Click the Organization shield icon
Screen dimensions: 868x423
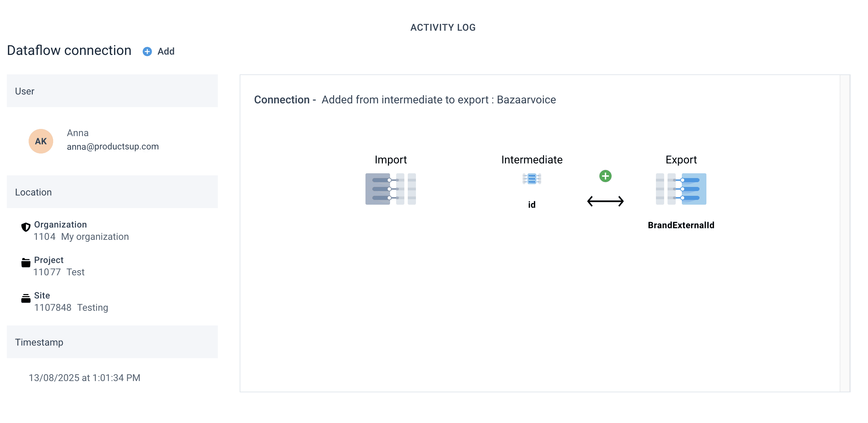coord(26,227)
